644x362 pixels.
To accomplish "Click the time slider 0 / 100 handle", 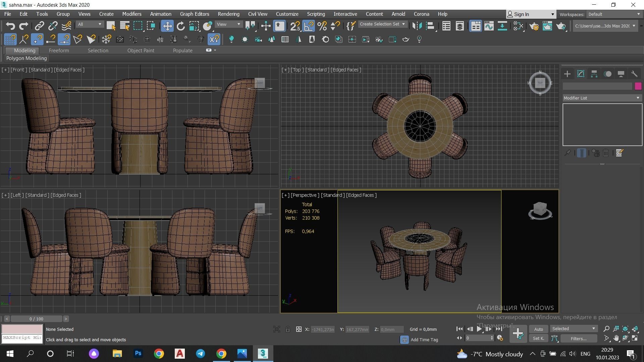I will pyautogui.click(x=36, y=319).
